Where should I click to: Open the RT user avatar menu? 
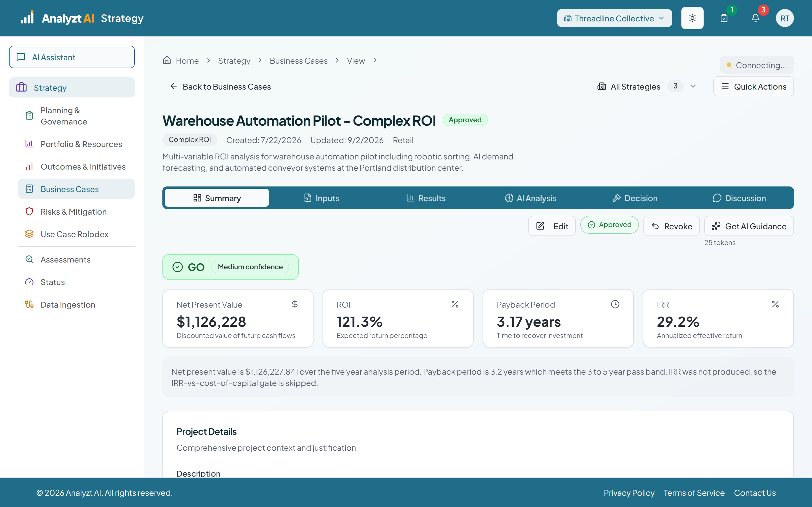(x=784, y=18)
